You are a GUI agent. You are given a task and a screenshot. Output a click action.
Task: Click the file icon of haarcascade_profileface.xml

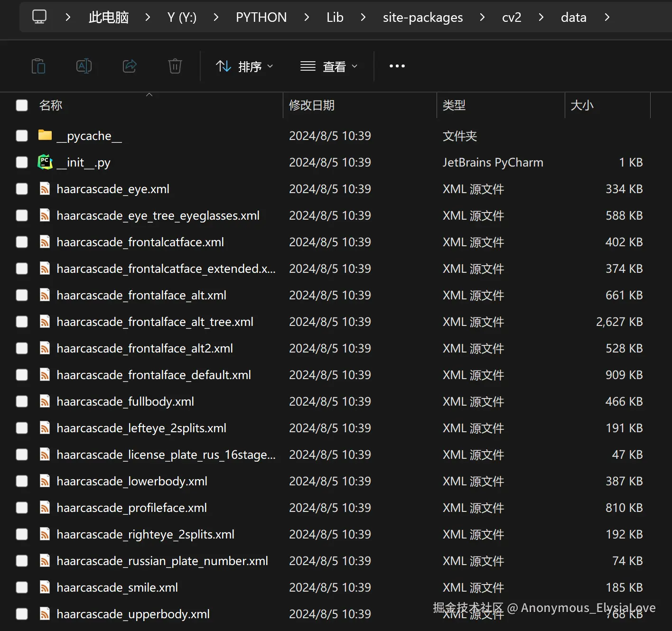[x=45, y=508]
